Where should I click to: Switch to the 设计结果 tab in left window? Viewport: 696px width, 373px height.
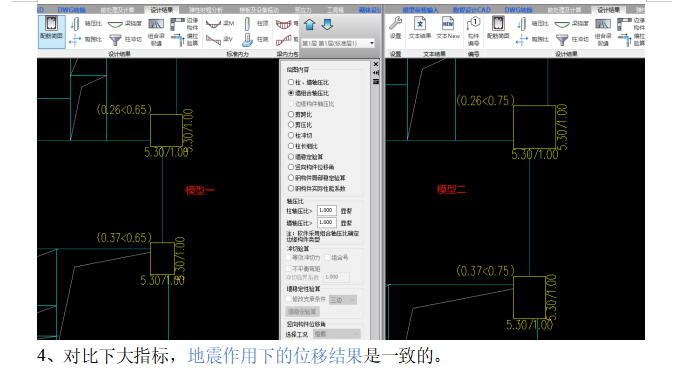[x=162, y=10]
